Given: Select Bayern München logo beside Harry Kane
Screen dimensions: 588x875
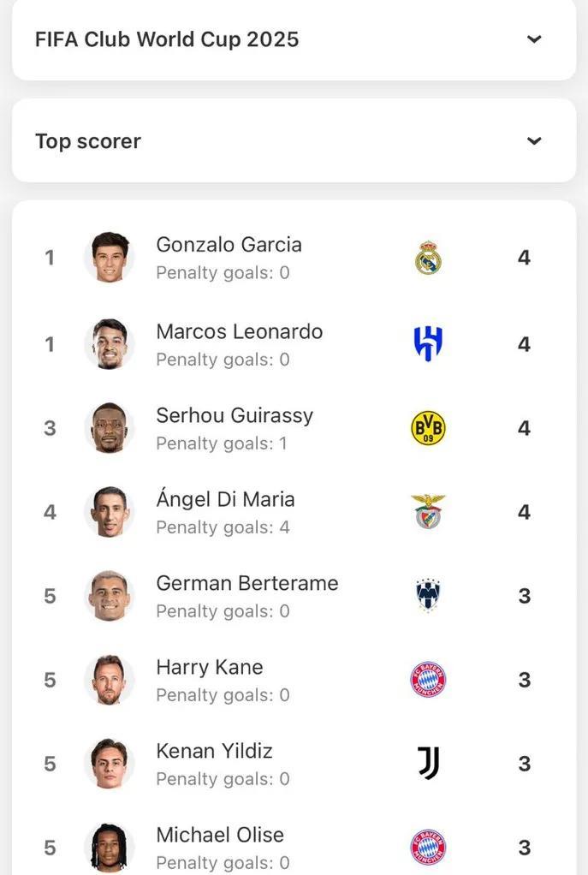Looking at the screenshot, I should click(x=428, y=679).
